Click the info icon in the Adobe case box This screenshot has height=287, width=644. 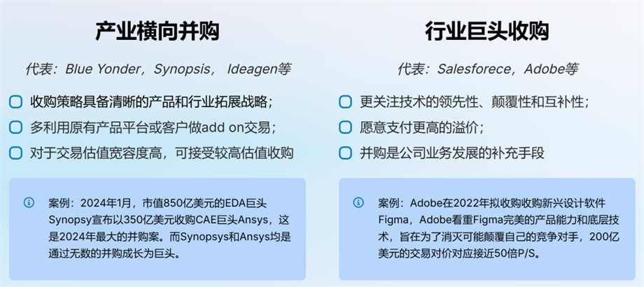tap(358, 202)
